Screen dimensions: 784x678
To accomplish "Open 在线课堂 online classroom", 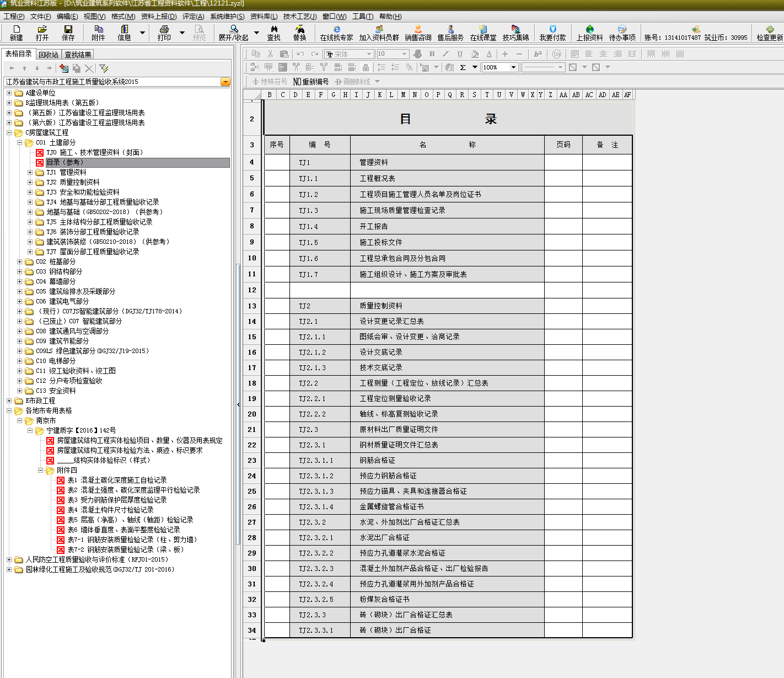I will coord(483,33).
